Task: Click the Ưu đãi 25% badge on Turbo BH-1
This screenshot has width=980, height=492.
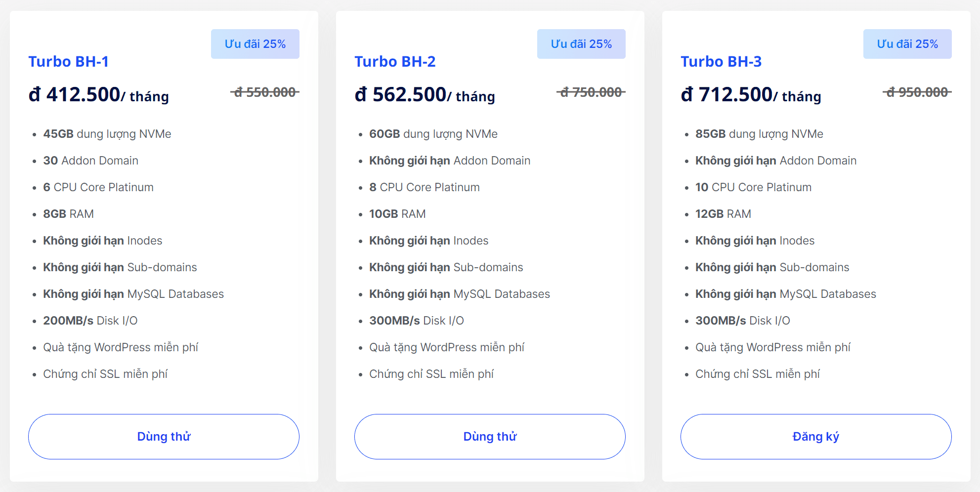Action: [255, 44]
